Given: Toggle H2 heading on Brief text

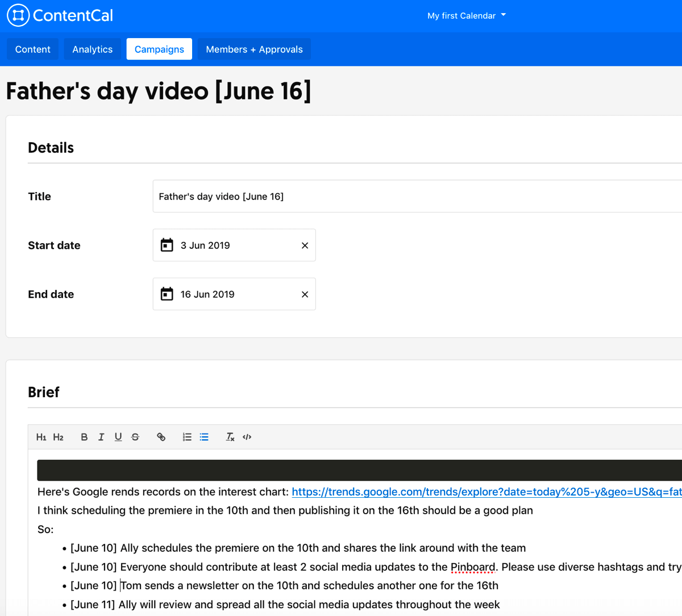Looking at the screenshot, I should tap(58, 436).
